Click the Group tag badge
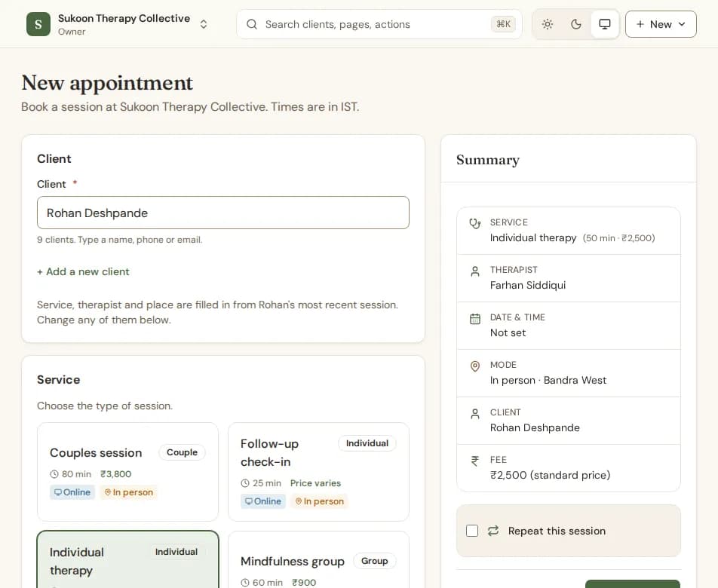The image size is (718, 588). pos(374,561)
